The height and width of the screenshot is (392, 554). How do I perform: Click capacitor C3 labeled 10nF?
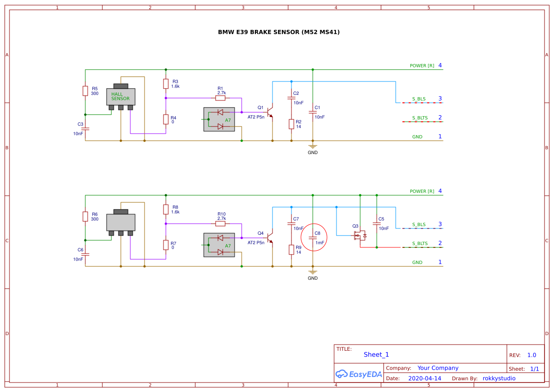point(85,128)
